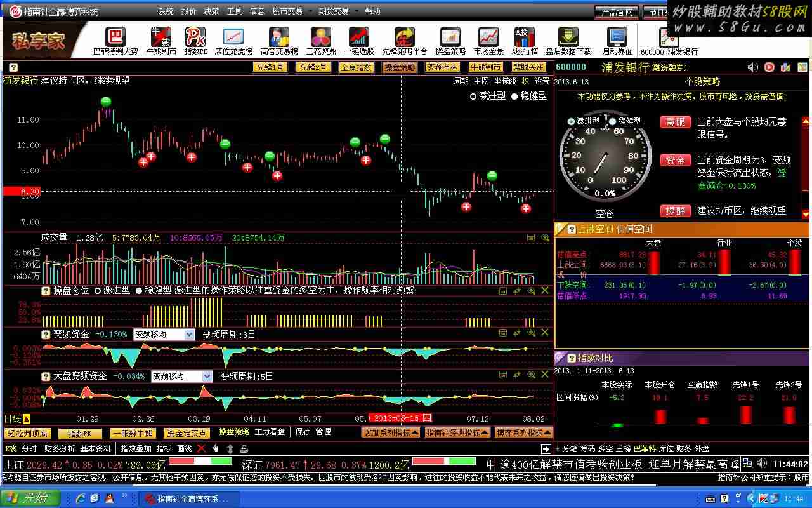The image size is (812, 508).
Task: Open the 工具 menu
Action: tap(234, 11)
